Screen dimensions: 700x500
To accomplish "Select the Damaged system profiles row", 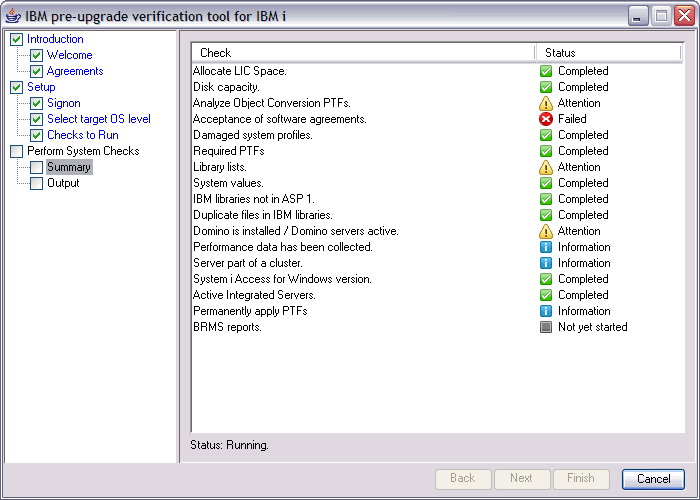I will tap(253, 135).
